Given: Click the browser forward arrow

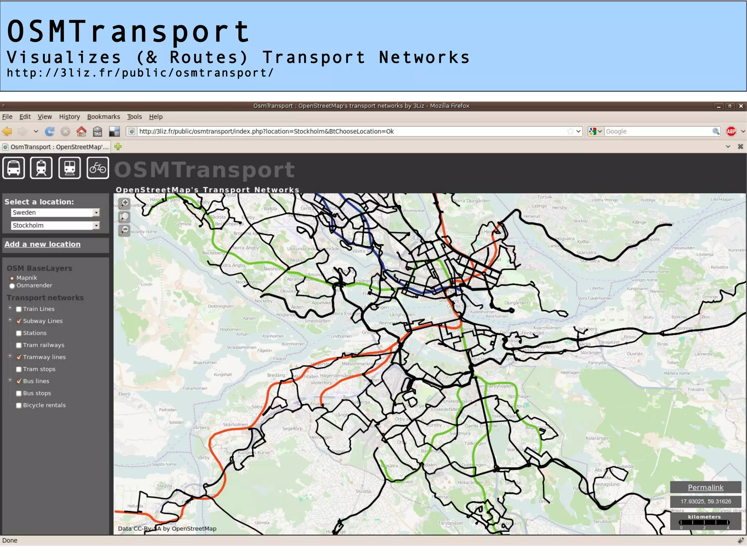Looking at the screenshot, I should [x=23, y=131].
